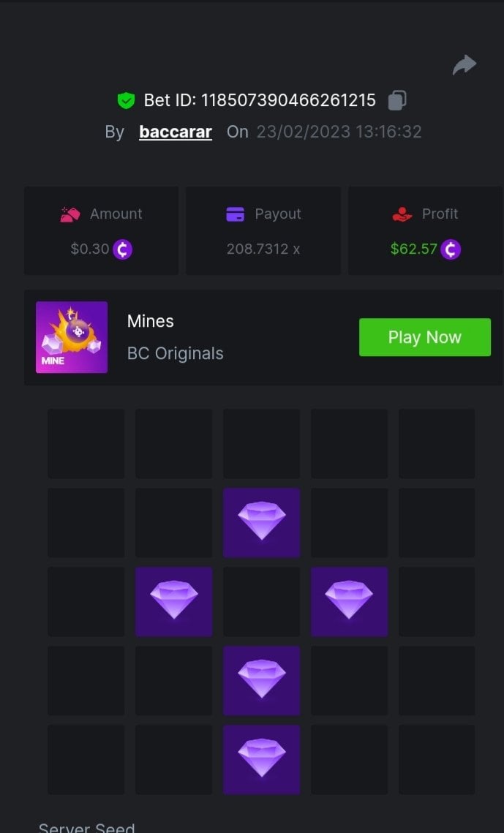Select diamond tile in bottom grid row
The width and height of the screenshot is (504, 833).
(261, 760)
